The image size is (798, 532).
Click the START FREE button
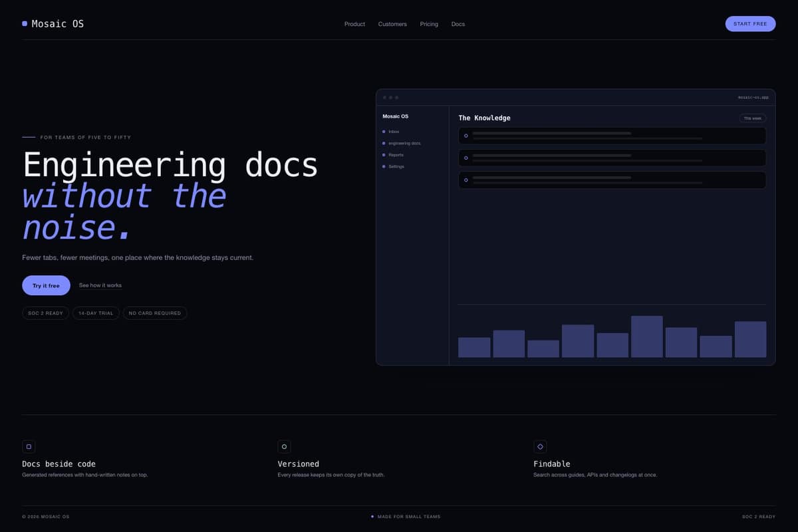(750, 24)
